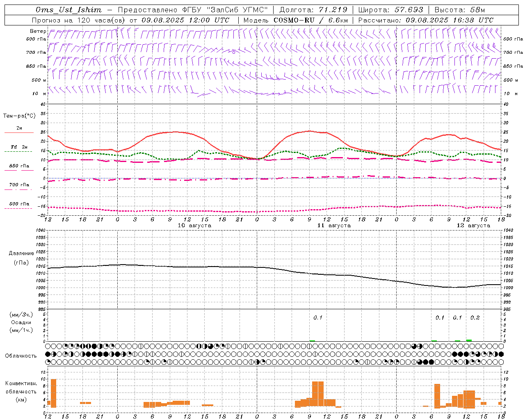Select the 2м temperature legend entry

(19, 128)
